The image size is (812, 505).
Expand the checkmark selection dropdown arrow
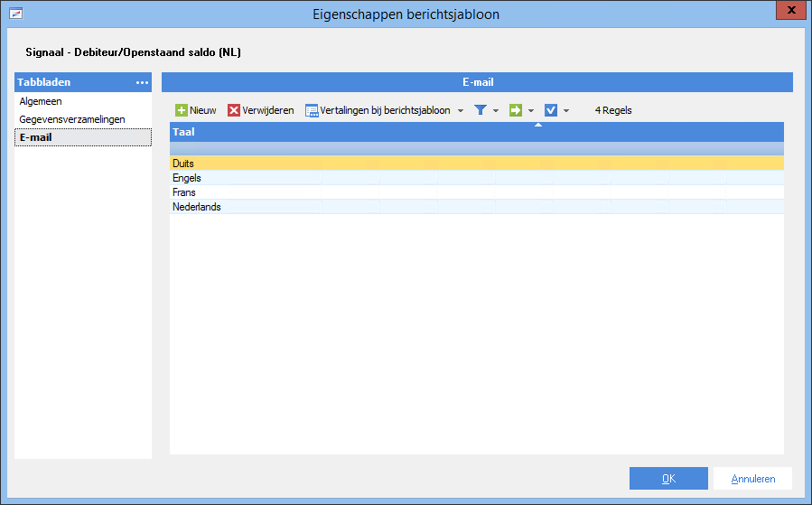[x=566, y=111]
